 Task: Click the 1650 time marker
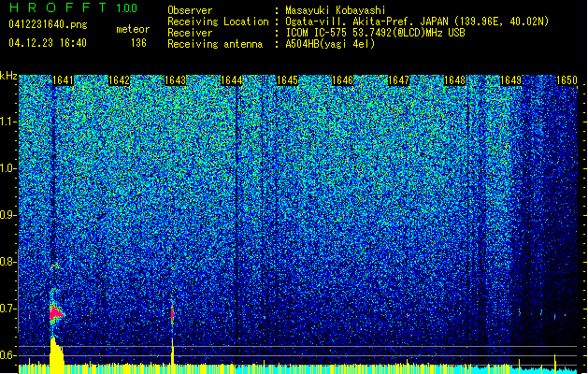pos(566,80)
